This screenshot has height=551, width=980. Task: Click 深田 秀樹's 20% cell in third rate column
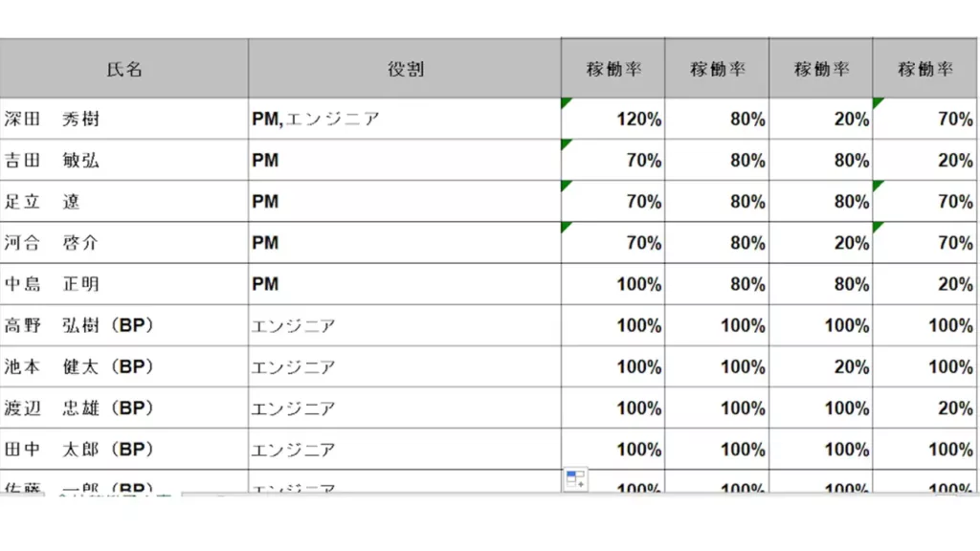pyautogui.click(x=821, y=119)
